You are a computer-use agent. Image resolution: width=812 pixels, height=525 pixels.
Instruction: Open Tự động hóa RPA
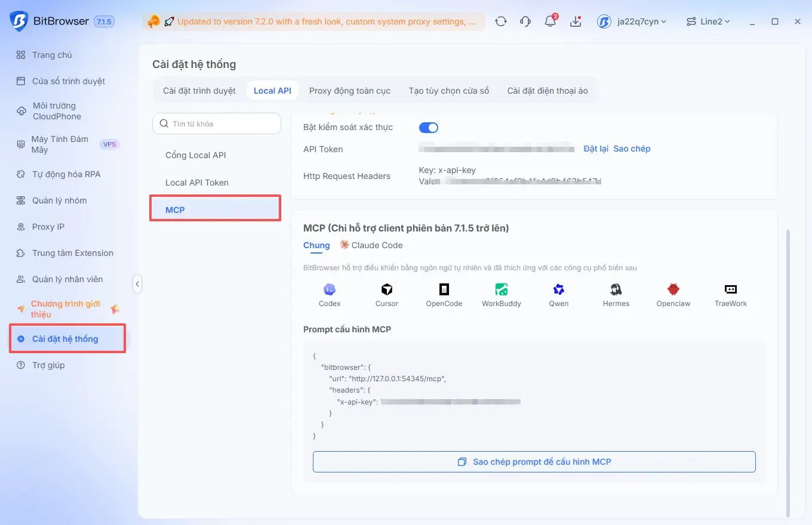(x=66, y=174)
